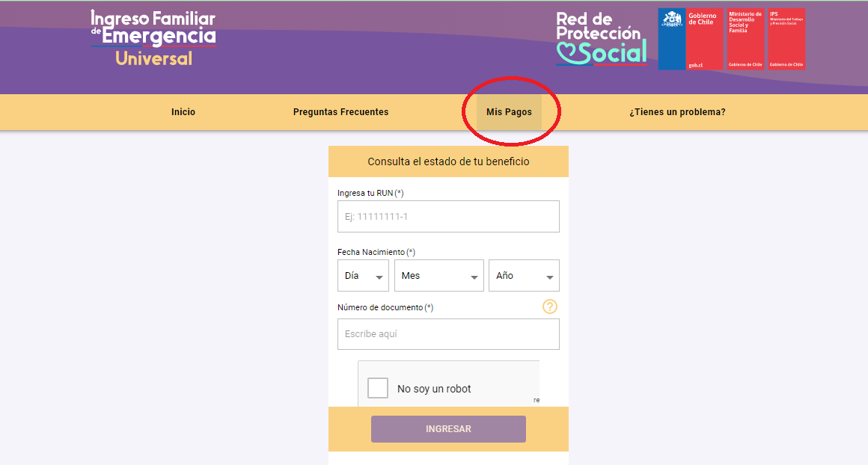Click the Consulta el estado de tu beneficio header
The height and width of the screenshot is (465, 868).
448,161
